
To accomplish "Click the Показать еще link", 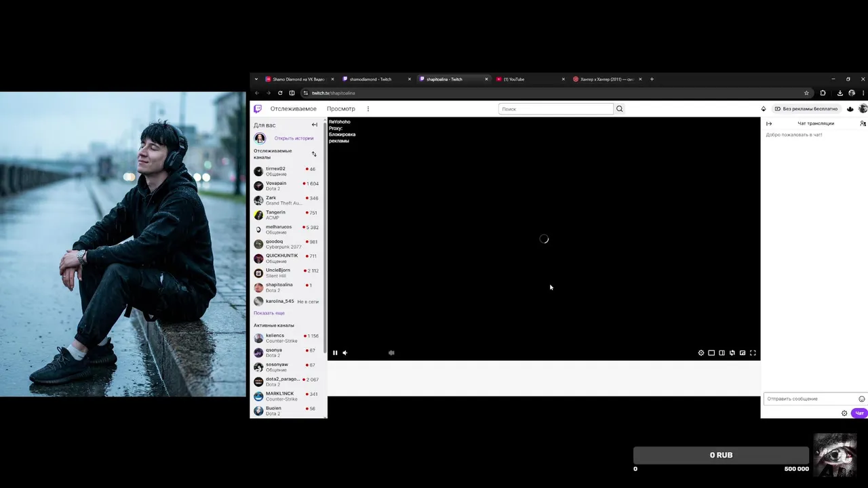I will click(x=269, y=313).
